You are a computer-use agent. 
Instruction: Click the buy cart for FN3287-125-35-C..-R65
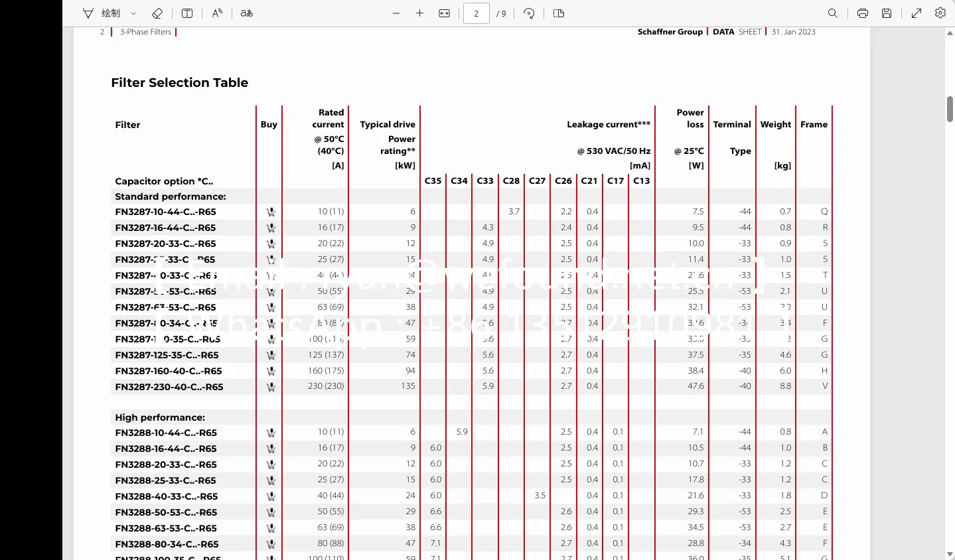pos(271,355)
